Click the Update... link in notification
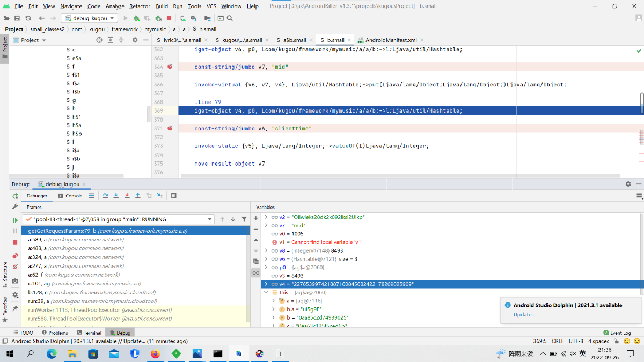This screenshot has height=362, width=644. click(524, 314)
